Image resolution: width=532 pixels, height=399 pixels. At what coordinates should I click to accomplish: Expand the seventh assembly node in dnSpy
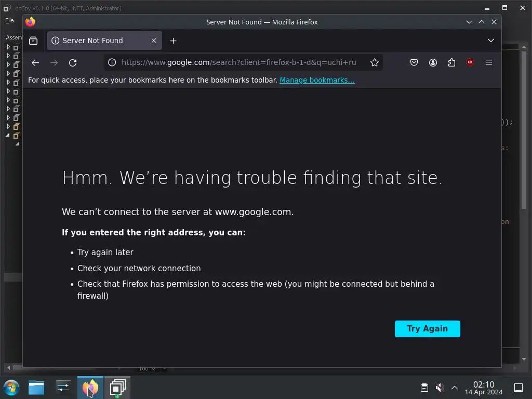click(x=8, y=100)
